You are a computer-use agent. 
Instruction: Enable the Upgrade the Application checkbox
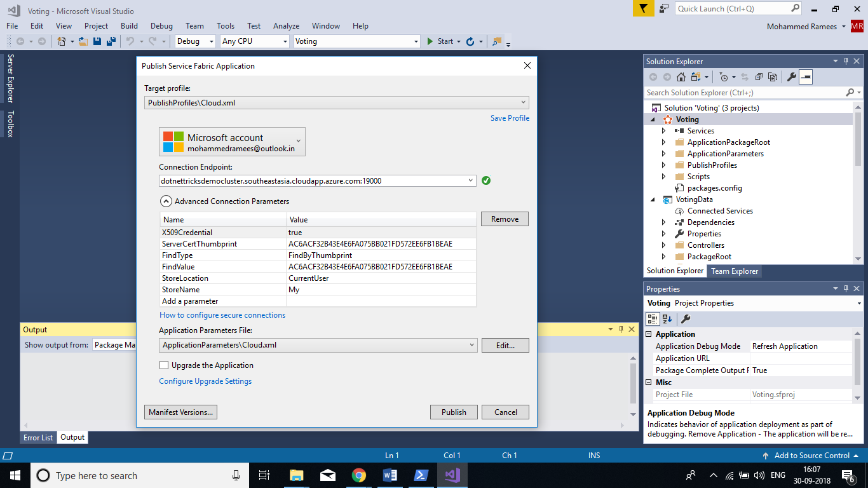[164, 365]
